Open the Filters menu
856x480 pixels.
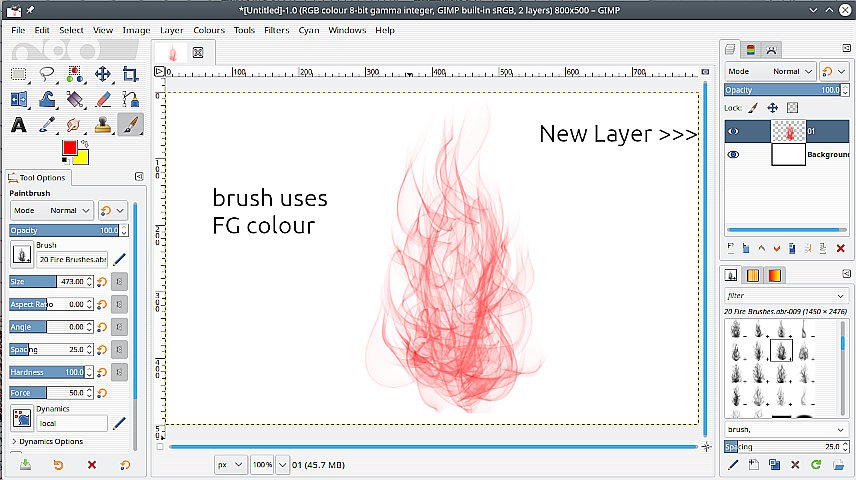point(276,30)
